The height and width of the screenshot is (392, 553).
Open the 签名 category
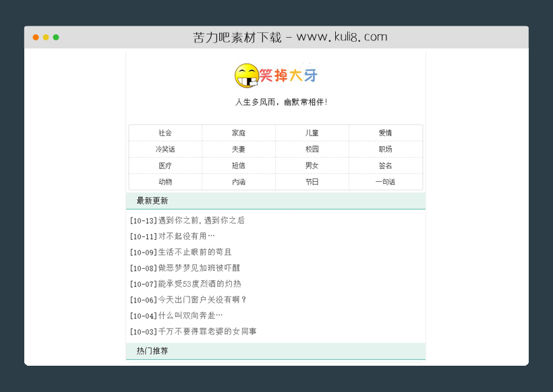point(385,166)
